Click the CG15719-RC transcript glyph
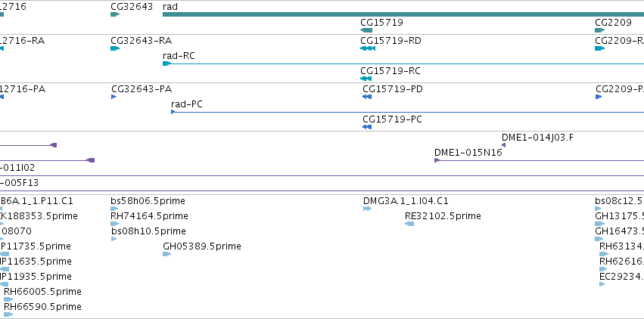This screenshot has width=644, height=319. pos(366,79)
